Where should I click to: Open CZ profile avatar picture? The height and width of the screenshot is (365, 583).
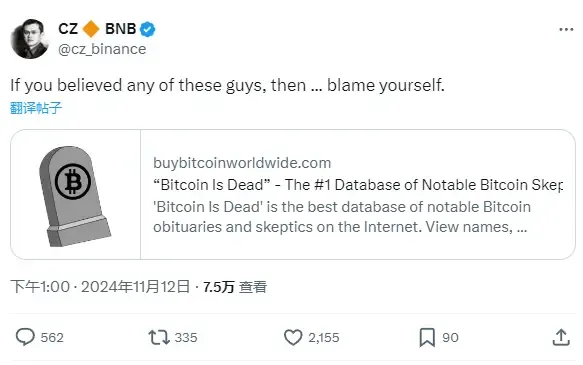pyautogui.click(x=30, y=39)
